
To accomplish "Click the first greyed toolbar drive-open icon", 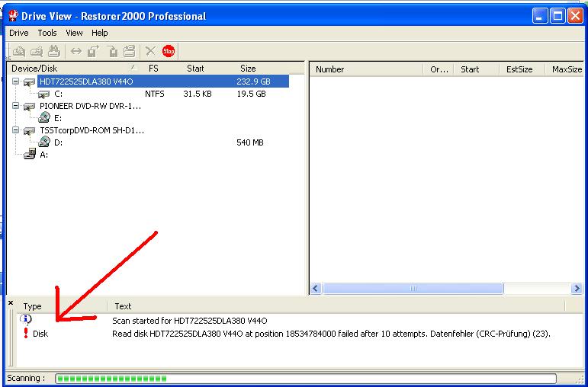I will coord(19,51).
